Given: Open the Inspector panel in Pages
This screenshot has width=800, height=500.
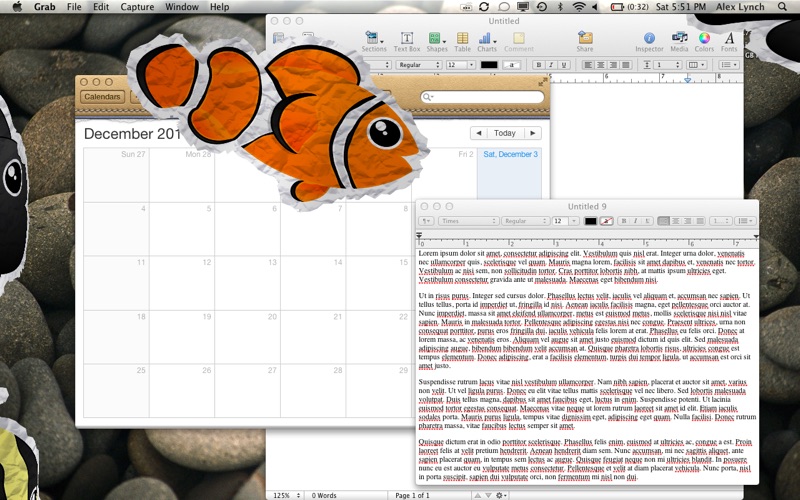Looking at the screenshot, I should tap(649, 42).
